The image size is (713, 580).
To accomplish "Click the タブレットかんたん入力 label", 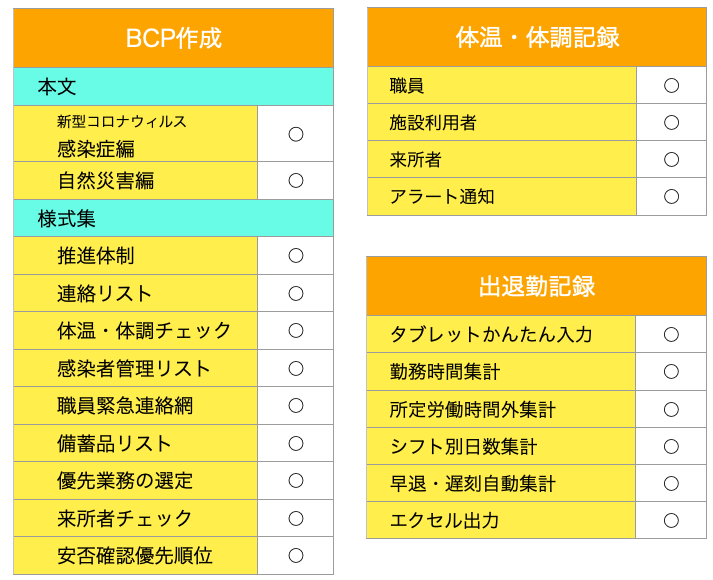I will (491, 335).
